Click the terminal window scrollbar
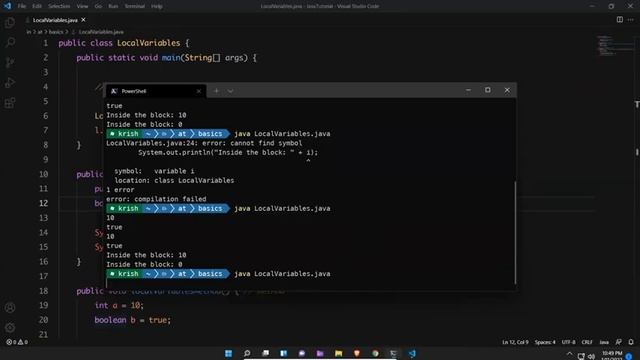 pyautogui.click(x=515, y=232)
